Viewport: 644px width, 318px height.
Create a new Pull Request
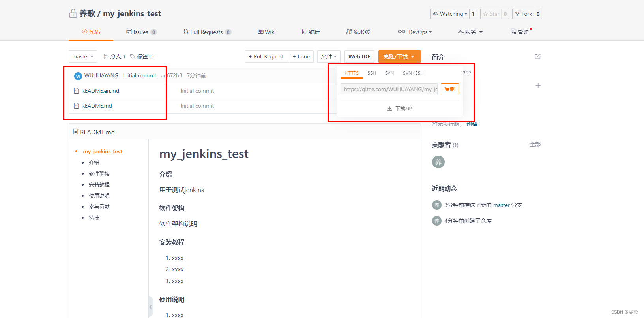pyautogui.click(x=266, y=56)
